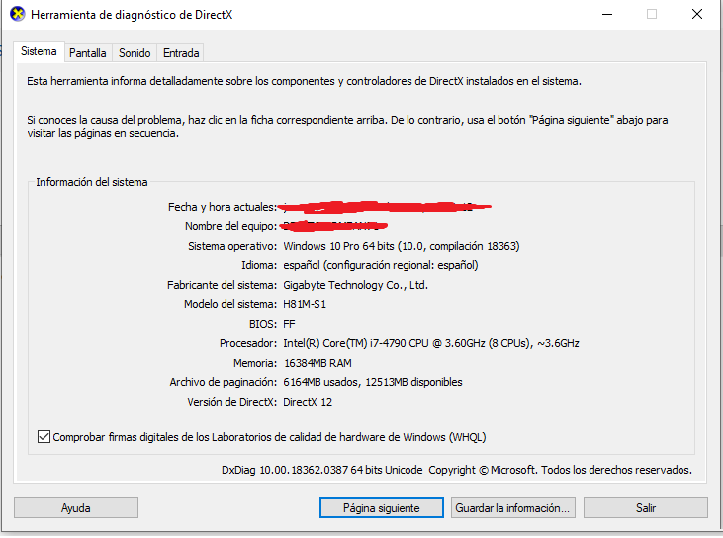Click the 'Nombre del equipo:' label

coord(231,226)
